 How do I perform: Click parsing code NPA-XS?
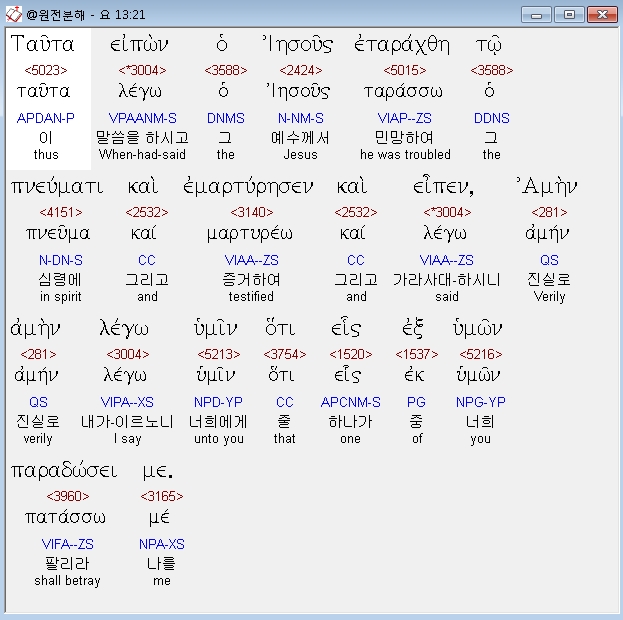pos(162,544)
